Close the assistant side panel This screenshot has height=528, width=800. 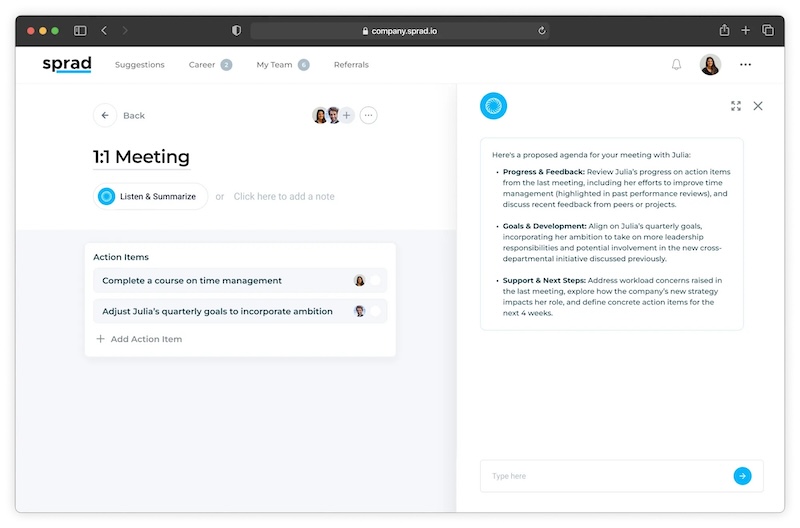click(758, 106)
